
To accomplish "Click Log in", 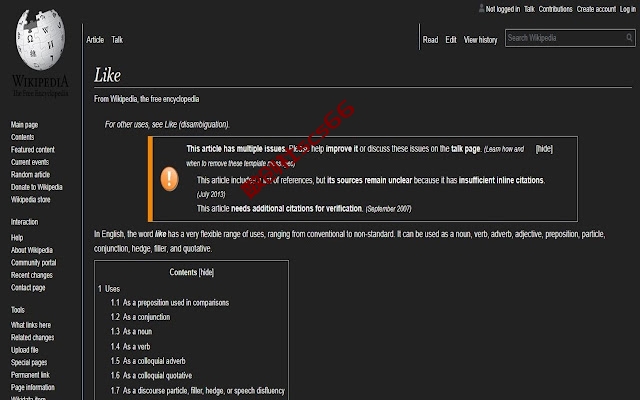I will [627, 9].
